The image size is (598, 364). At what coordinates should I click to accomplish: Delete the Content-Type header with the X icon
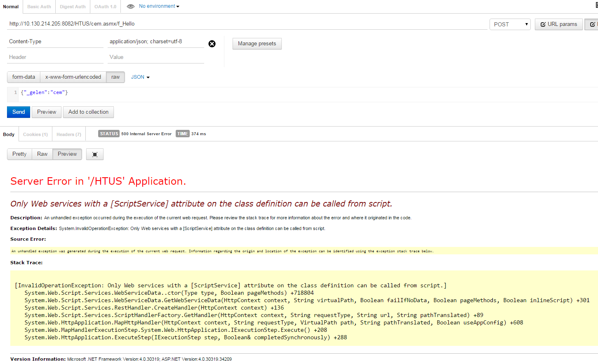[x=212, y=44]
